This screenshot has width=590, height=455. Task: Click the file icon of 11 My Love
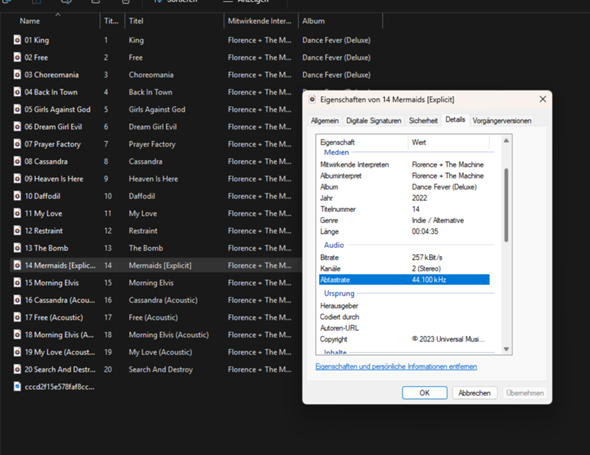pos(17,213)
